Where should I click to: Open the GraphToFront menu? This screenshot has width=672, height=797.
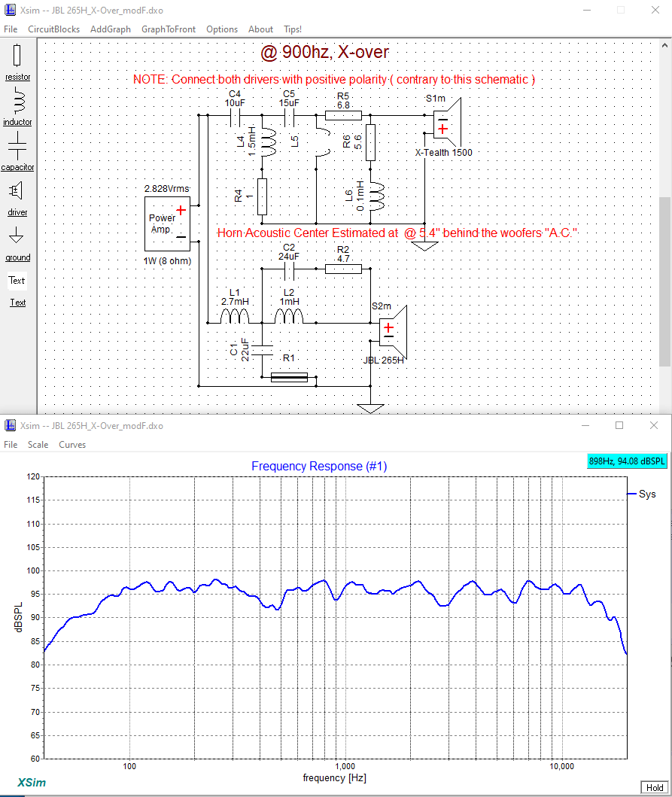click(x=169, y=29)
